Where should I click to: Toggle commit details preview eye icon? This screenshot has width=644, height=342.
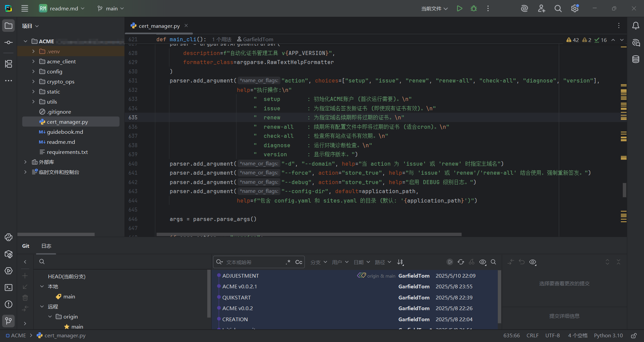[x=533, y=262]
